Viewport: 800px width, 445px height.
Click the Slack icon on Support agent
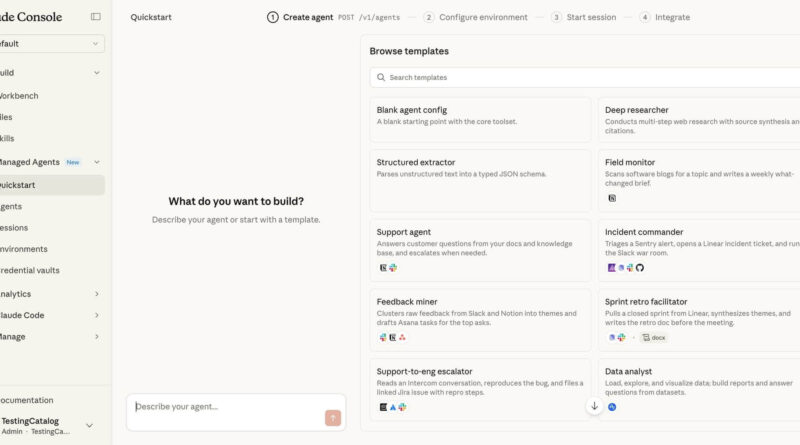point(393,268)
